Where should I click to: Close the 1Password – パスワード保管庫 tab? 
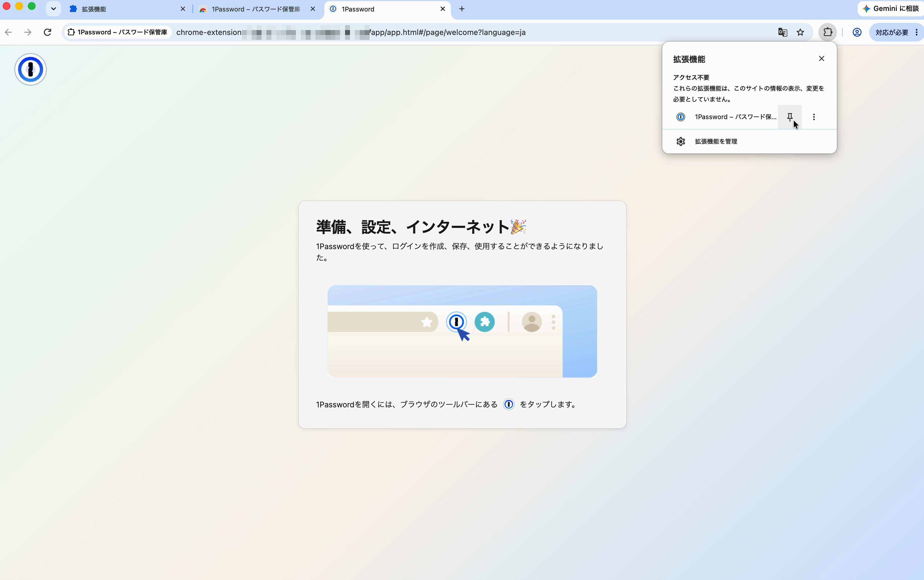[x=313, y=9]
